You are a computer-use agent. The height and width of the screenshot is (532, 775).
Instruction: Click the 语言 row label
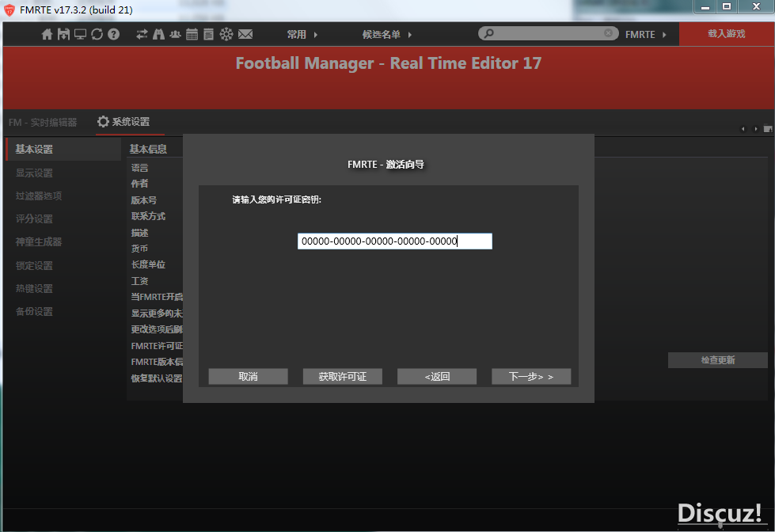(x=139, y=168)
